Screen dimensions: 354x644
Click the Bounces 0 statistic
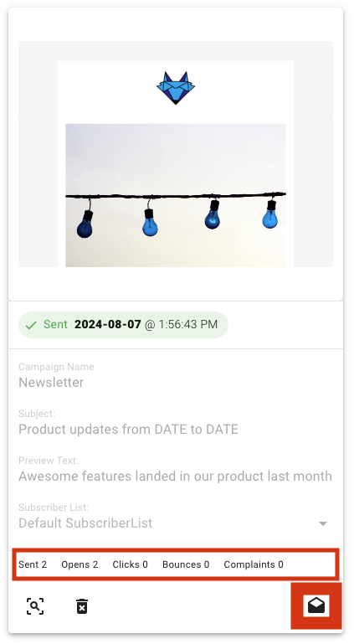[186, 564]
